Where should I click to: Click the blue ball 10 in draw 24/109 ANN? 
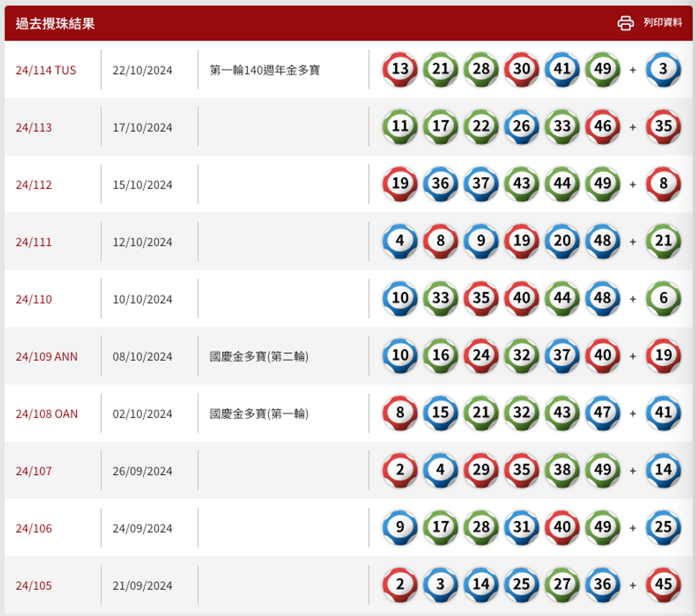click(399, 356)
